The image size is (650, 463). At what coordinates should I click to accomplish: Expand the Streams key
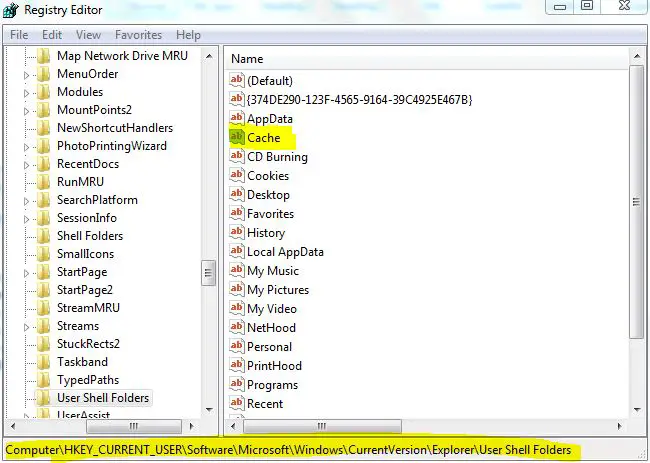[27, 327]
